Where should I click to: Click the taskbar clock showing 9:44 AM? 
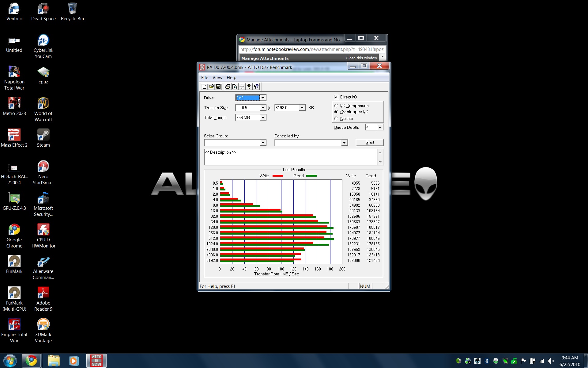click(570, 361)
